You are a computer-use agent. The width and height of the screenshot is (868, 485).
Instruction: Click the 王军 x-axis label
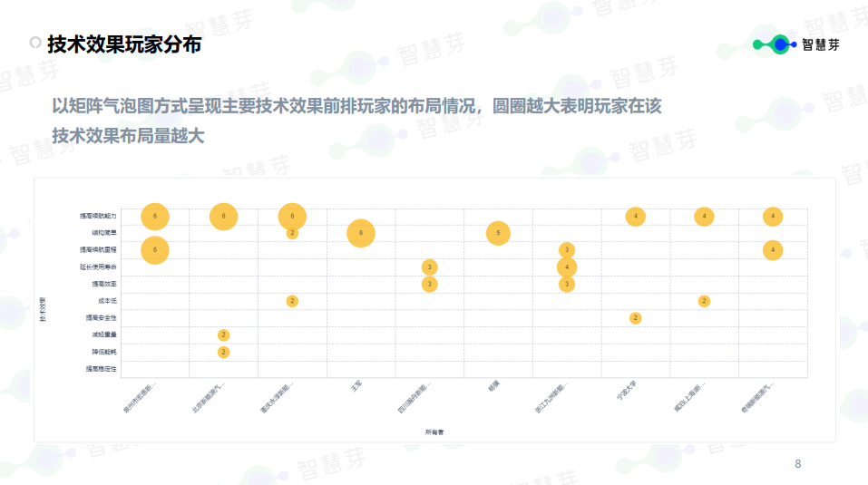pos(356,388)
